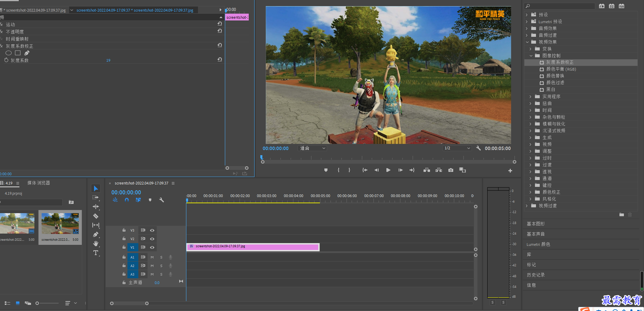Select the 颜色平衡 (RGB) effect
This screenshot has height=311, width=644.
pos(561,69)
